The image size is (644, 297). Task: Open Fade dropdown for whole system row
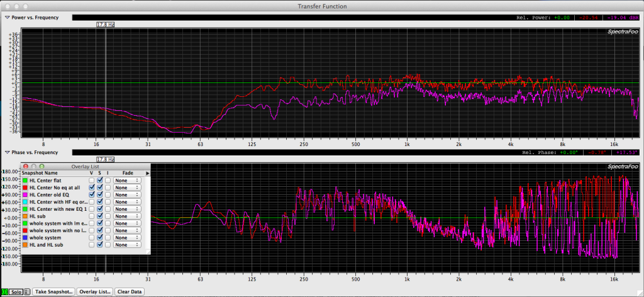pos(126,238)
